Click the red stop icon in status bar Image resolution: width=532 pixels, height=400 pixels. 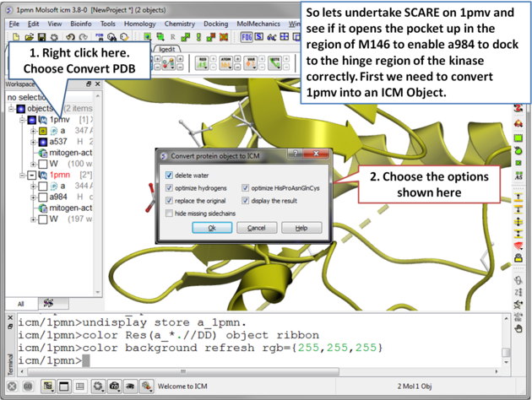(x=13, y=386)
